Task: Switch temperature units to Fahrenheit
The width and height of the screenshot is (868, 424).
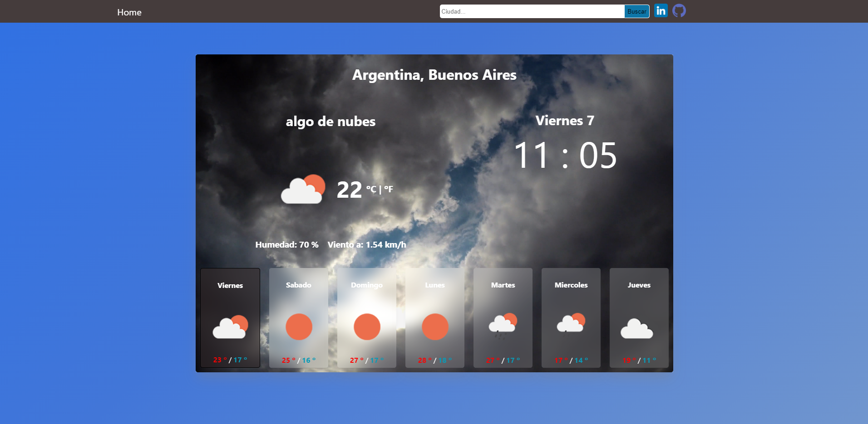Action: click(x=389, y=190)
